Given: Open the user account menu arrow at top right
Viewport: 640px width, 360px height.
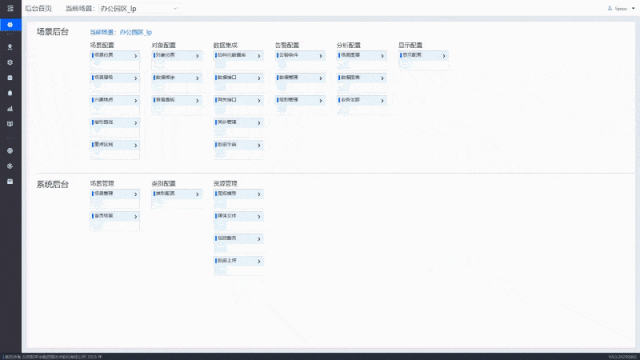Looking at the screenshot, I should click(x=633, y=8).
